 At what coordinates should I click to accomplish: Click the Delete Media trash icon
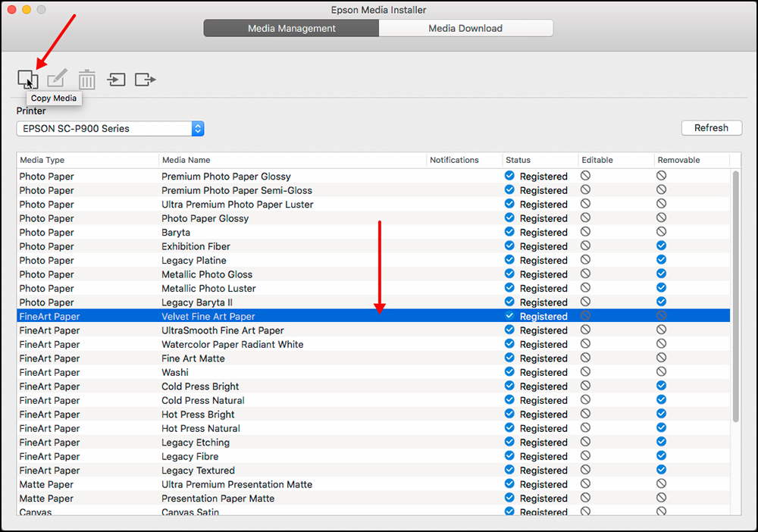(x=87, y=80)
